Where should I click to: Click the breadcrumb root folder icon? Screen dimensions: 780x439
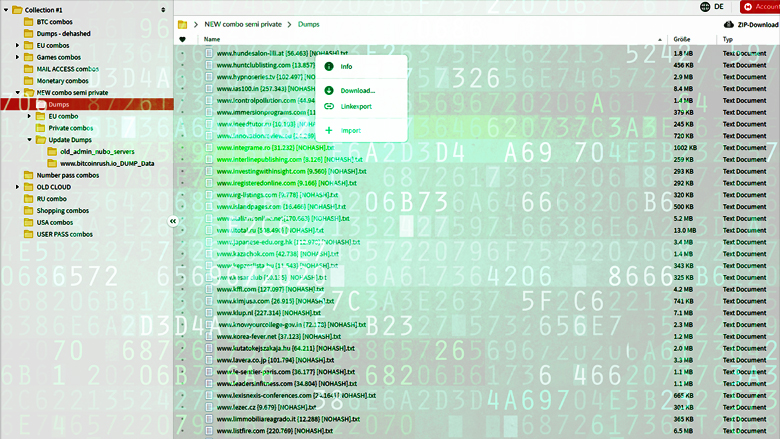coord(182,23)
